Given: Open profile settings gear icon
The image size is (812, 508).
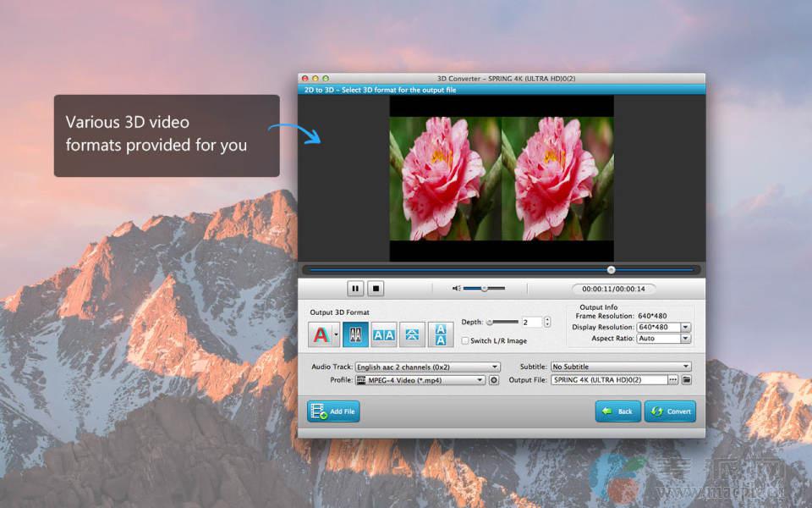Looking at the screenshot, I should (494, 380).
